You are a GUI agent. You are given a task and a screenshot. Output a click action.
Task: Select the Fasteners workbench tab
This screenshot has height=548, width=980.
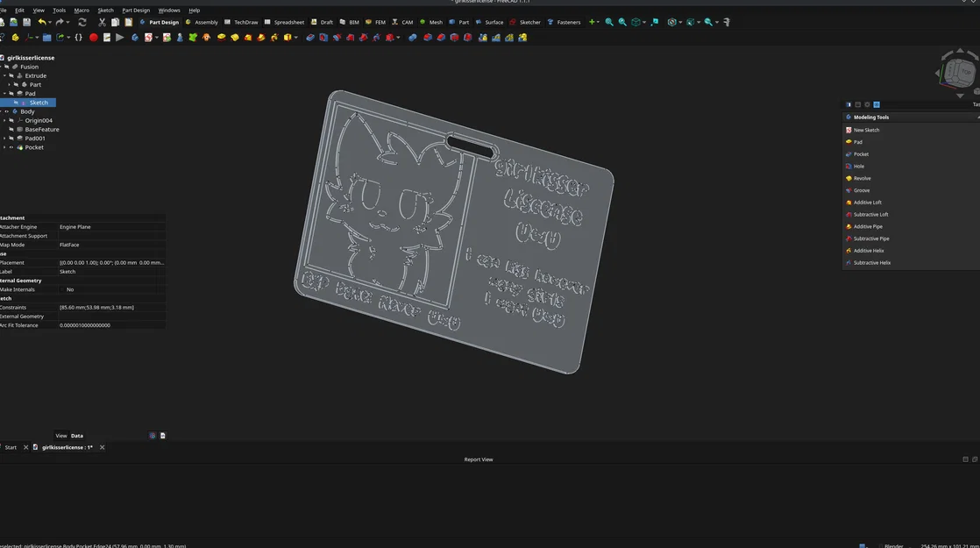tap(564, 22)
